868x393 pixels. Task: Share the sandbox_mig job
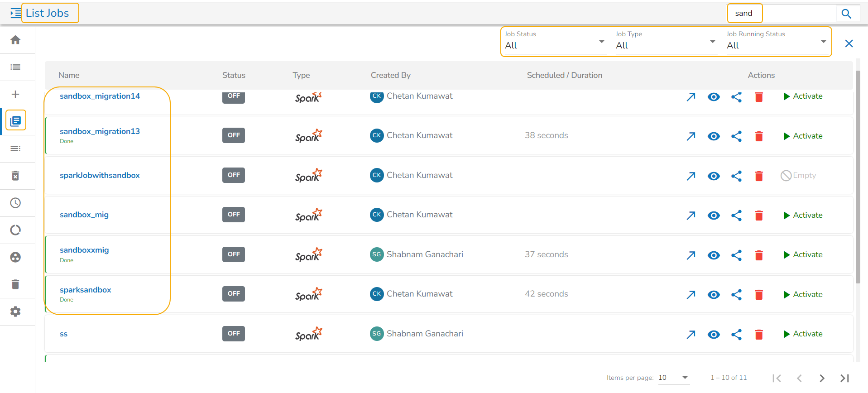point(736,216)
